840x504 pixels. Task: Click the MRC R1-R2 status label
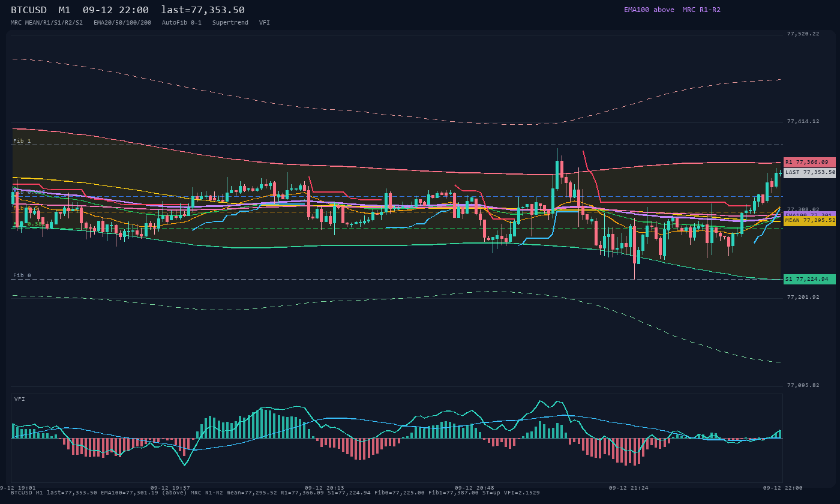point(701,10)
